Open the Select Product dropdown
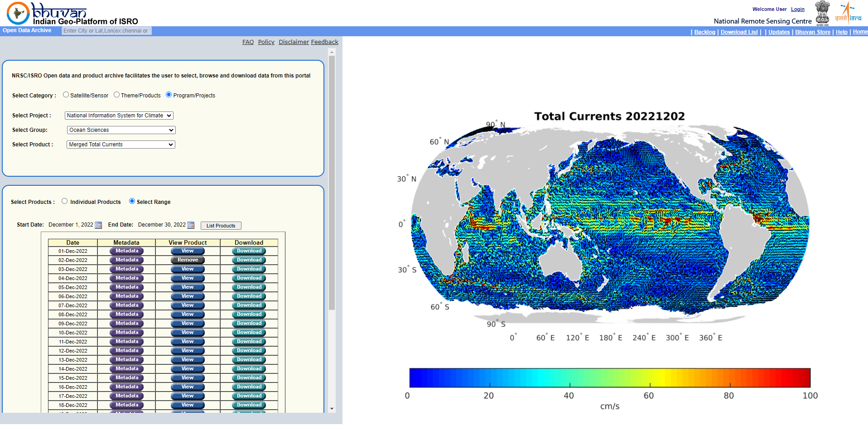This screenshot has height=430, width=868. (x=121, y=145)
